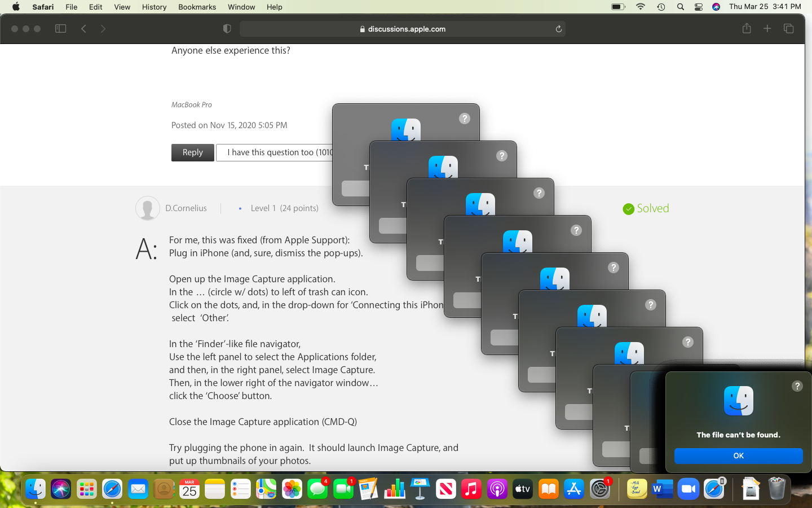Image resolution: width=812 pixels, height=508 pixels.
Task: Open the Handoff Safari icon with iPhone badge
Action: (x=714, y=489)
